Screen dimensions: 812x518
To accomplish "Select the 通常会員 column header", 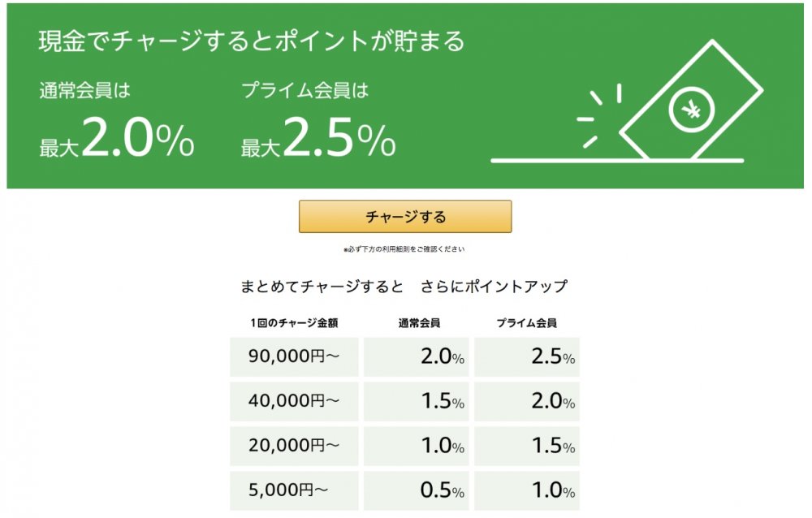I will tap(419, 323).
